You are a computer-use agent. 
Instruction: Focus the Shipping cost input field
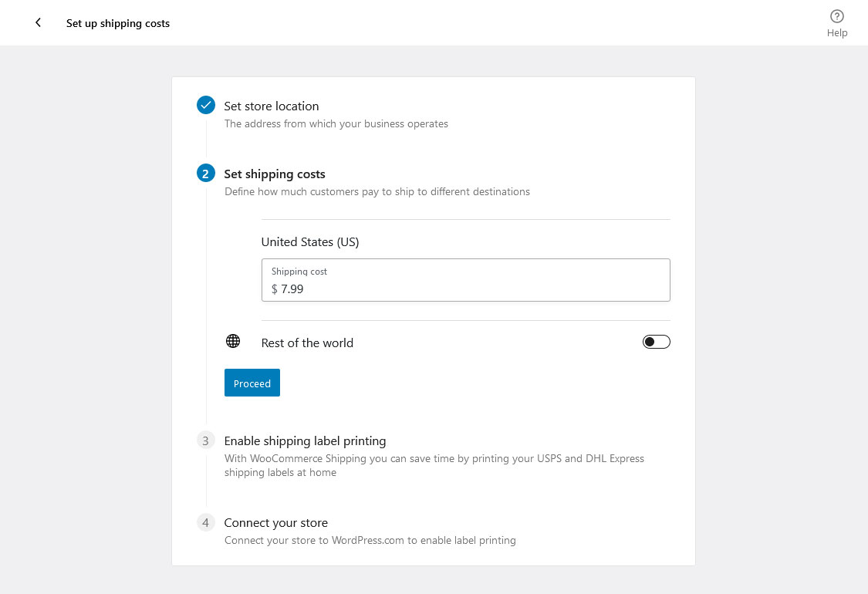[465, 280]
